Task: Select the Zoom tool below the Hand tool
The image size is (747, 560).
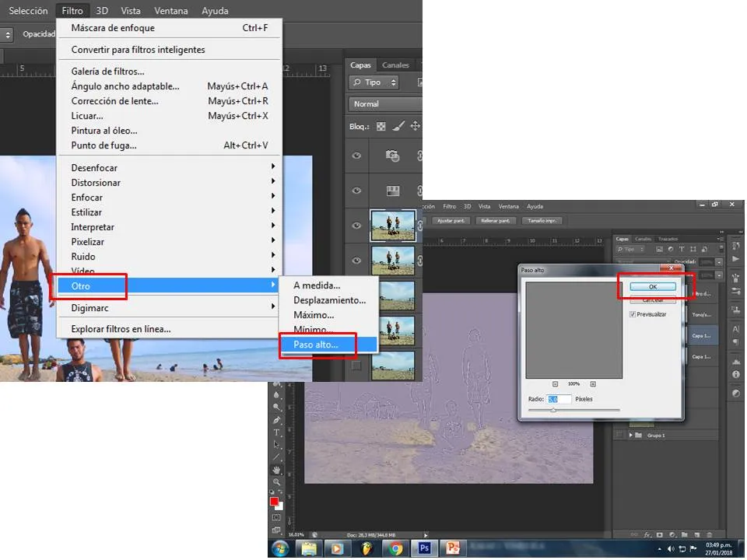Action: 276,482
